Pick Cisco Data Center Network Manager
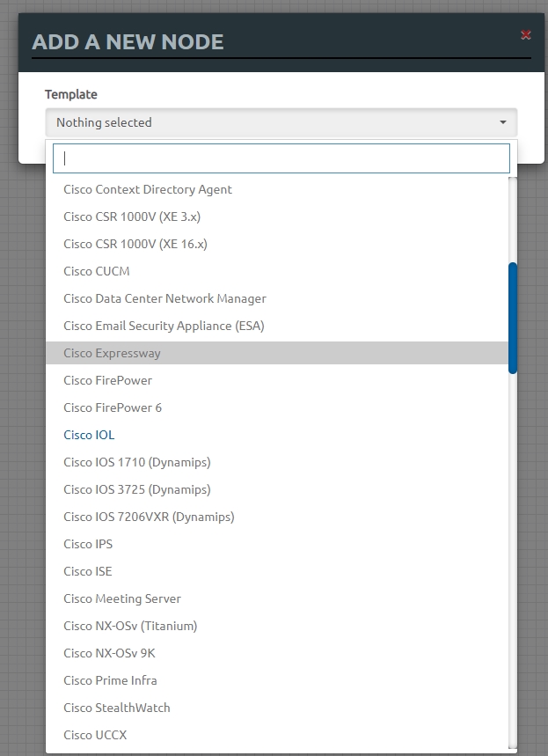 pos(277,298)
